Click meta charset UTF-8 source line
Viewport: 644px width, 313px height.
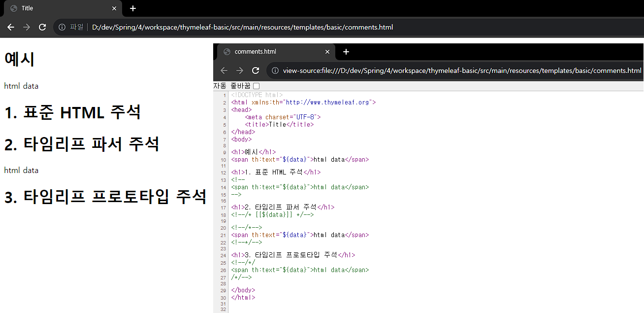point(283,117)
